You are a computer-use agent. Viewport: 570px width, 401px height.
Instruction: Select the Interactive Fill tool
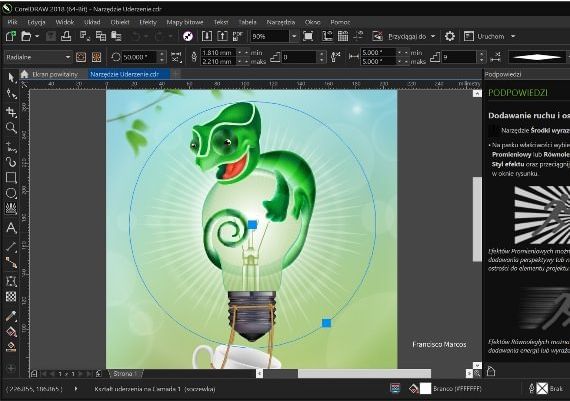(11, 331)
